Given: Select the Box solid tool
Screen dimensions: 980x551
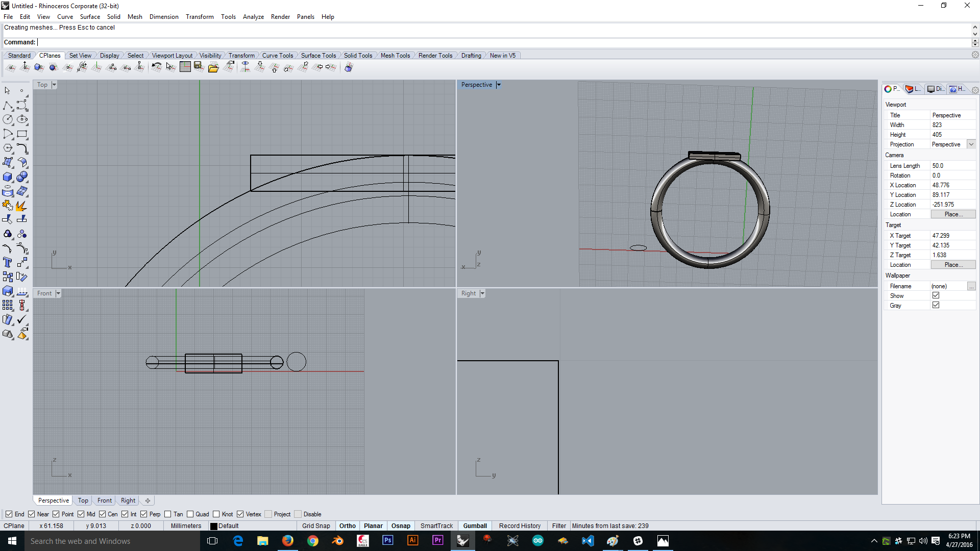Looking at the screenshot, I should tap(8, 177).
